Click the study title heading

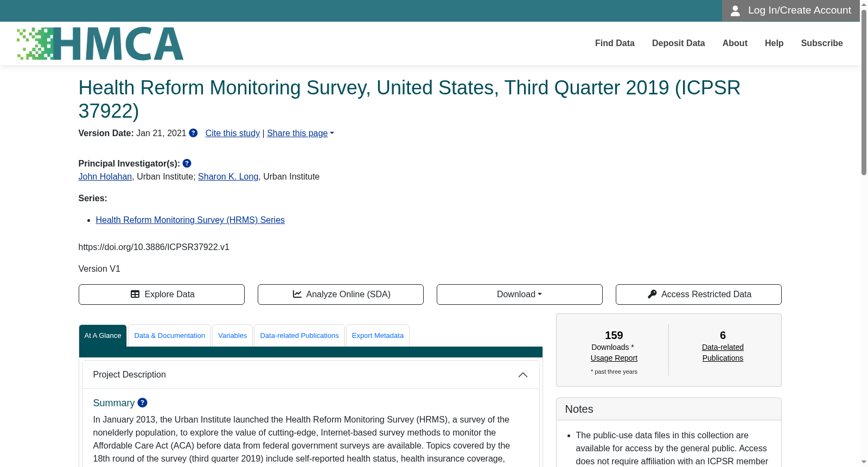pos(410,99)
